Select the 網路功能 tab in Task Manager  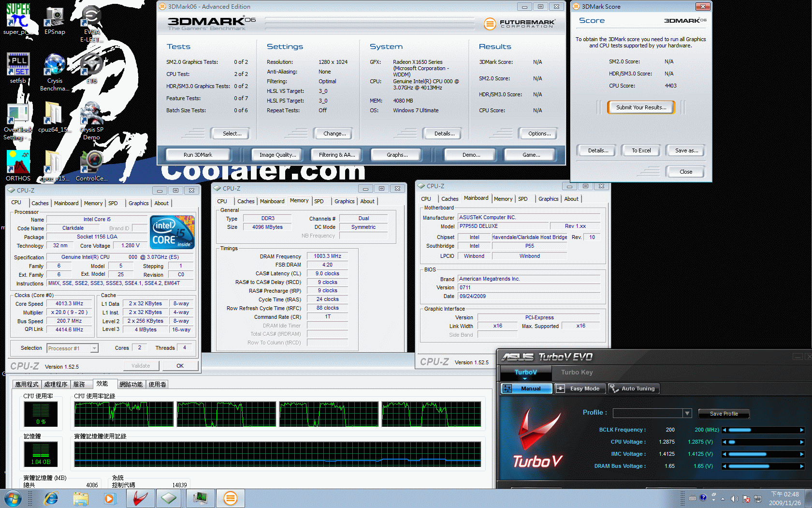pyautogui.click(x=131, y=384)
